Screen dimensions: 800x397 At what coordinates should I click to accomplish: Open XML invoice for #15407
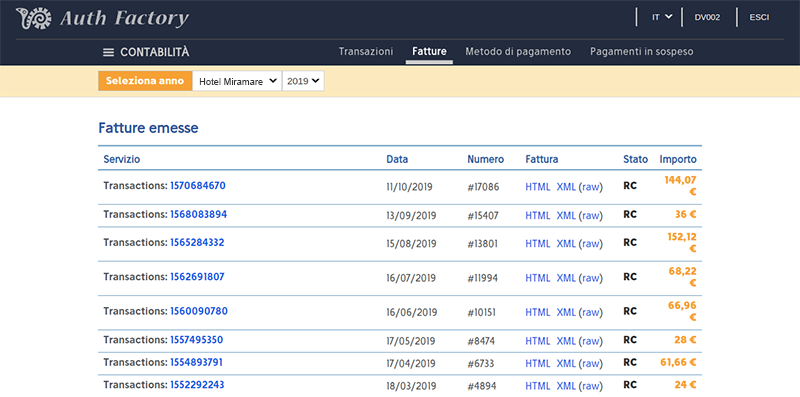tap(566, 215)
